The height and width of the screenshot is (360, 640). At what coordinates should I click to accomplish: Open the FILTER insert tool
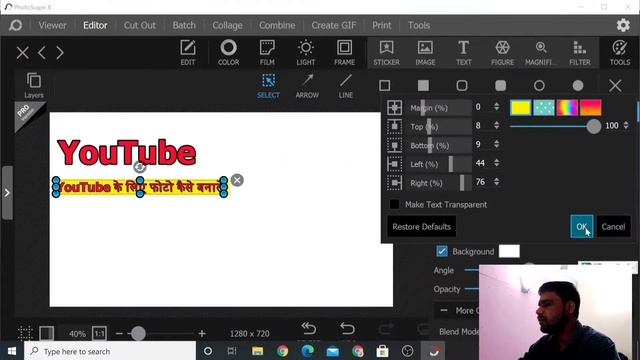580,53
